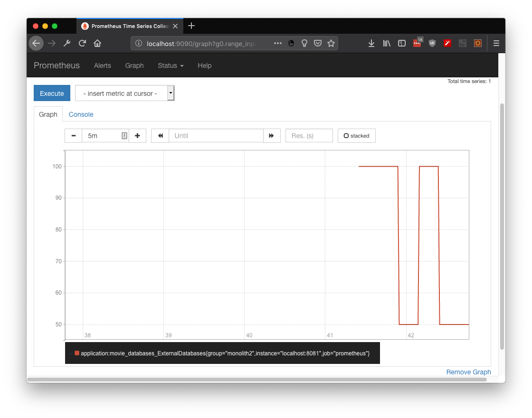This screenshot has height=418, width=532.
Task: Click the page actions ellipsis in address bar
Action: click(x=278, y=43)
